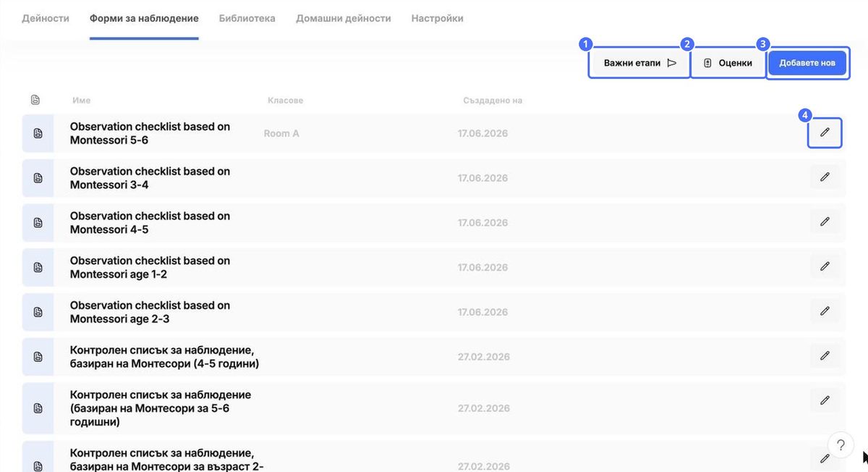Screen dimensions: 868x472
Task: Select document icon of Montessori 5-6 row
Action: pos(38,133)
